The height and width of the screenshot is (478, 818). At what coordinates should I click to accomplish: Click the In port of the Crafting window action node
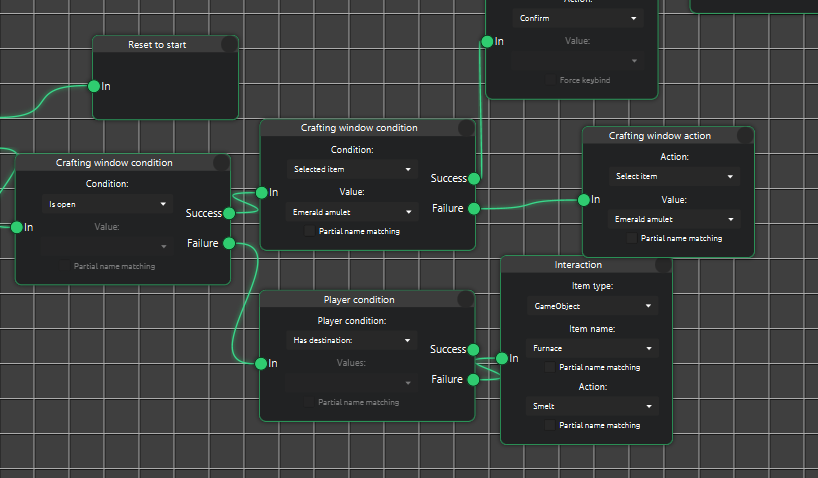pyautogui.click(x=584, y=200)
